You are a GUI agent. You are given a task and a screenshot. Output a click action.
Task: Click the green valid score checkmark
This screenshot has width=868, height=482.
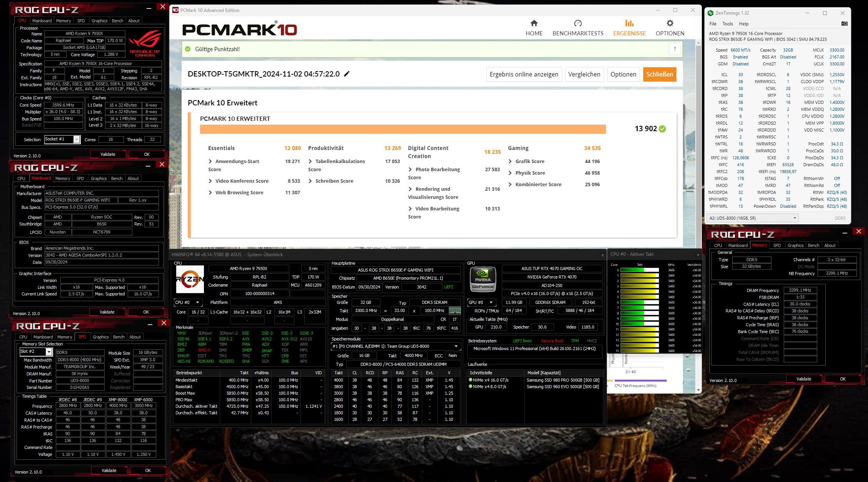point(662,129)
